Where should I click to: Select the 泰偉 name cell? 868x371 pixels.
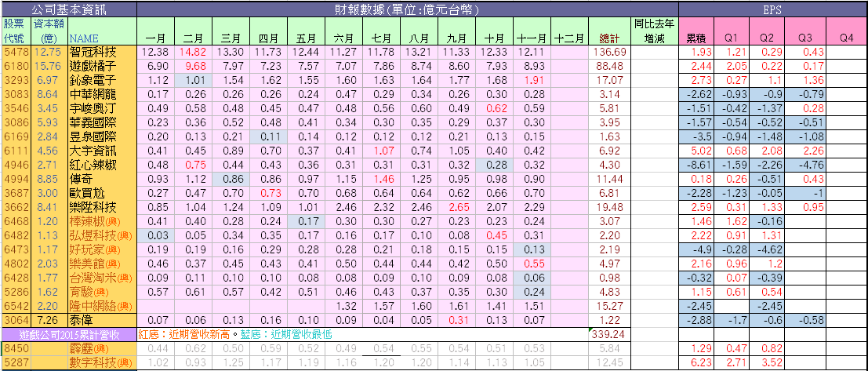(x=102, y=320)
